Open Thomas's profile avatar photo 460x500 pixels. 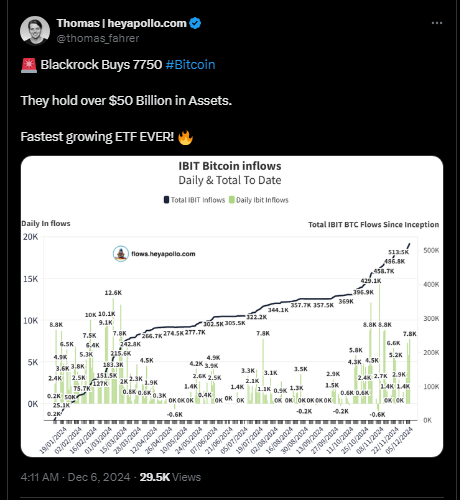(x=35, y=31)
